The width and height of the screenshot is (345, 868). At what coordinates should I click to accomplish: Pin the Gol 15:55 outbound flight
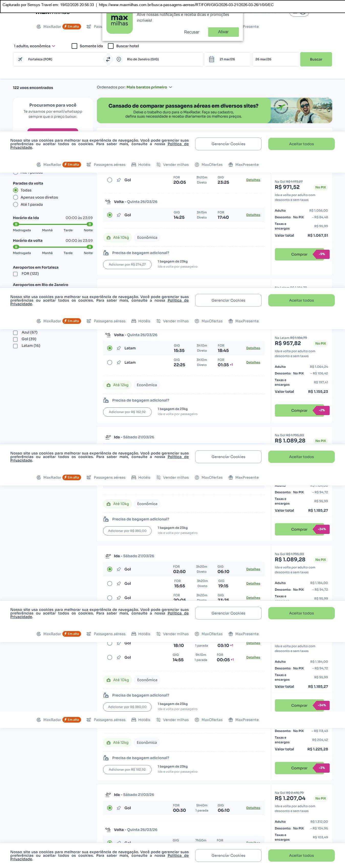119,584
